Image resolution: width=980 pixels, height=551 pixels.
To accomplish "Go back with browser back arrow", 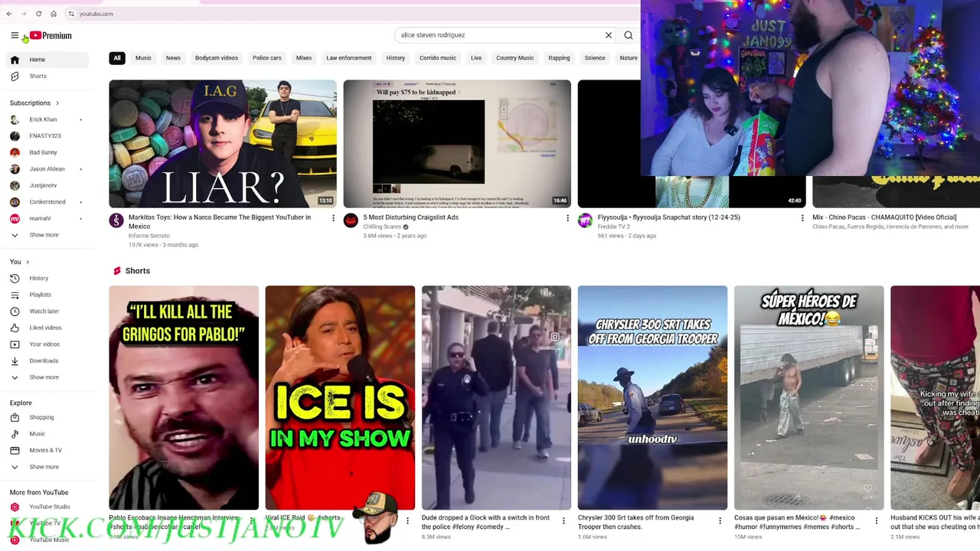I will [9, 14].
